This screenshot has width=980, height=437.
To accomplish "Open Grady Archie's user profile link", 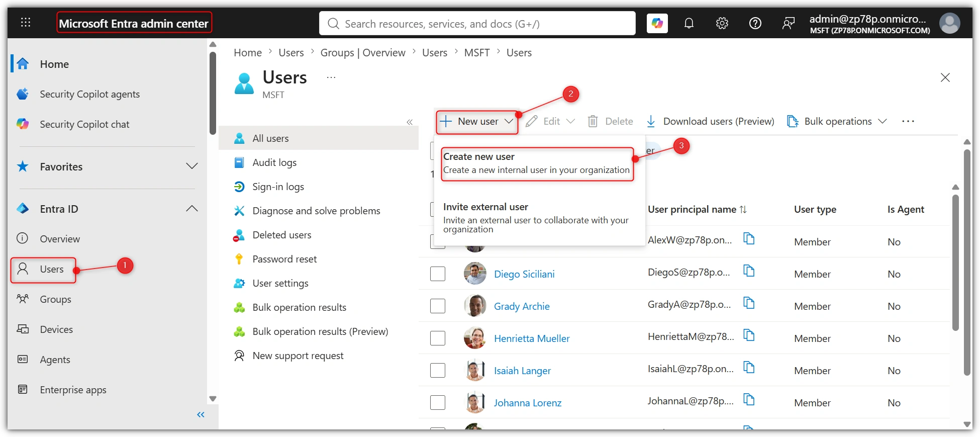I will [x=522, y=306].
